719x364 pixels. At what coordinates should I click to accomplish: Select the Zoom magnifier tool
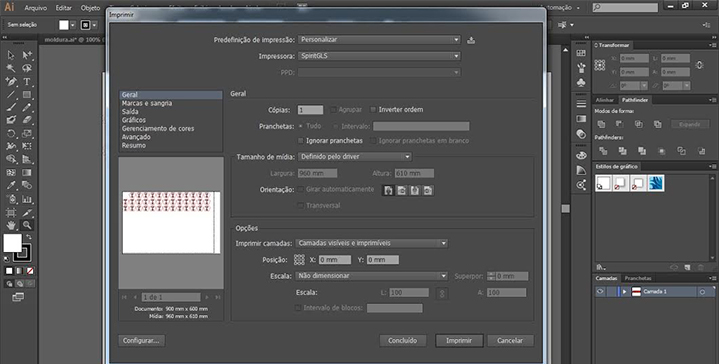point(27,225)
